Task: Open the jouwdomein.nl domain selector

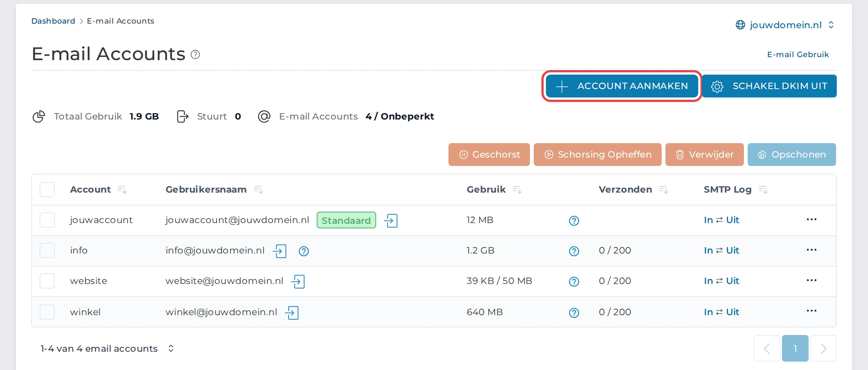Action: [785, 25]
